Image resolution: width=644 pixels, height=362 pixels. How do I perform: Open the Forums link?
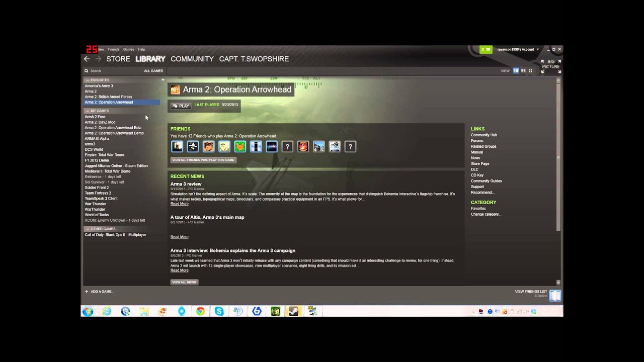coord(477,141)
